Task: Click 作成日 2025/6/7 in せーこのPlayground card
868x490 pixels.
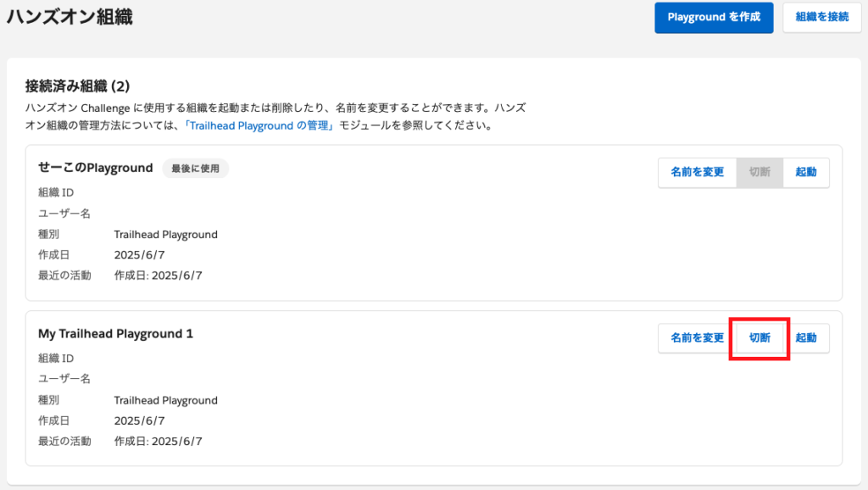Action: [x=140, y=254]
